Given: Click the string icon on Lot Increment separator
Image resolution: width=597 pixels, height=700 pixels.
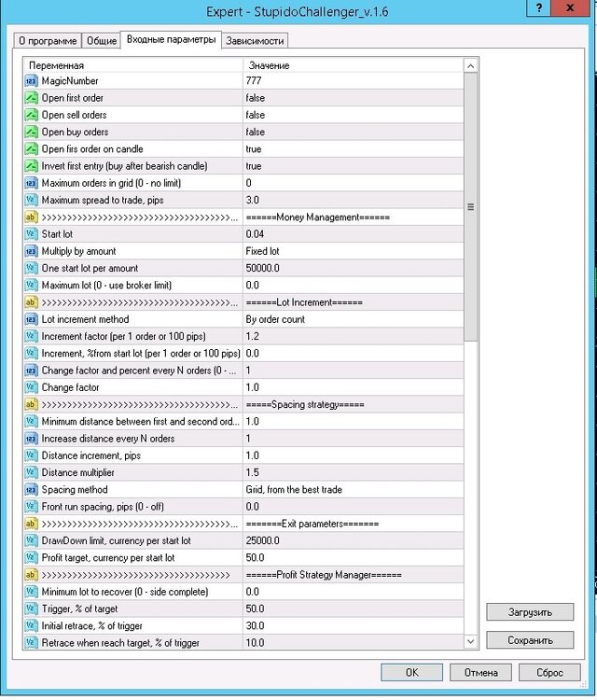Looking at the screenshot, I should [31, 302].
